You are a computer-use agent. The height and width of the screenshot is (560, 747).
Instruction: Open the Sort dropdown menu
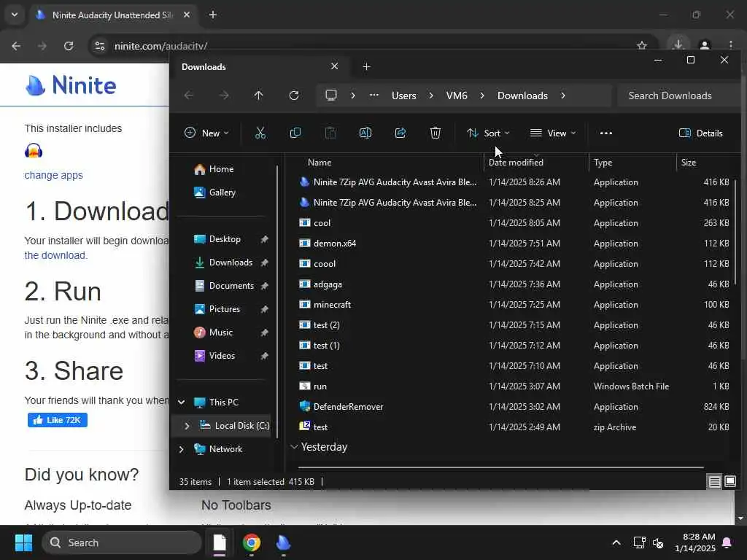coord(488,133)
